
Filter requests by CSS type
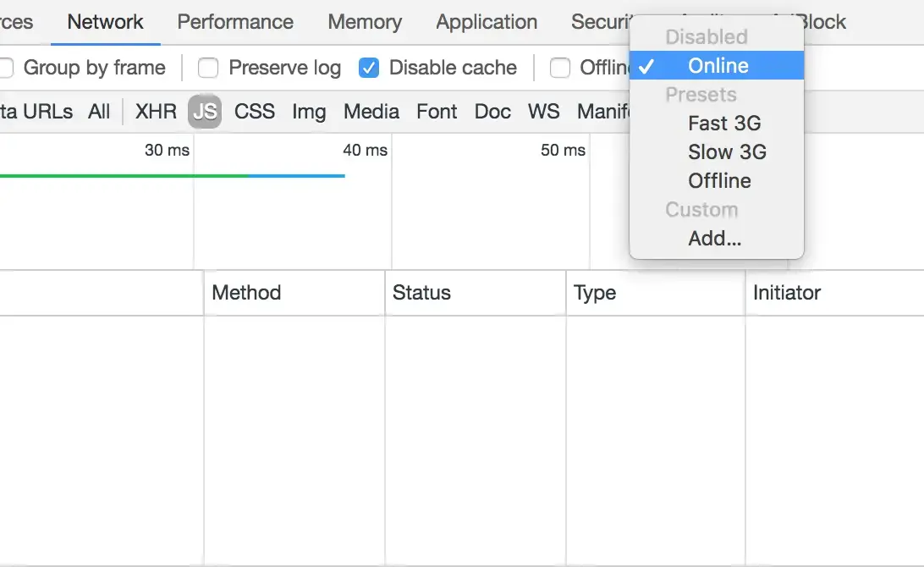coord(255,112)
